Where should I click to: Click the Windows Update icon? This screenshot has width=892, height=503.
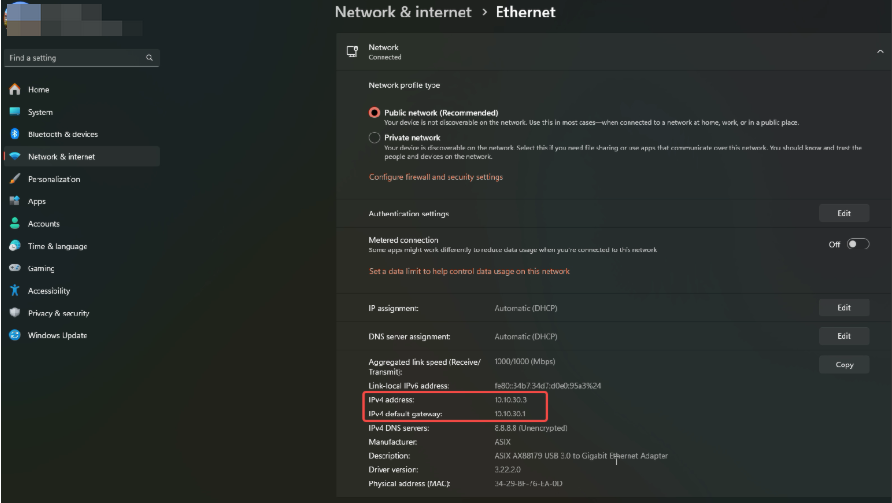(15, 335)
